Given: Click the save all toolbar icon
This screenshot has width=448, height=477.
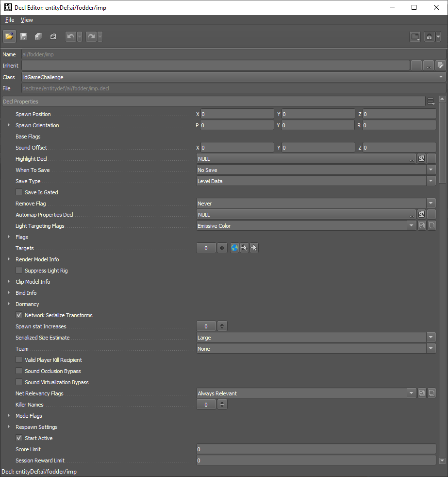Looking at the screenshot, I should tap(38, 36).
